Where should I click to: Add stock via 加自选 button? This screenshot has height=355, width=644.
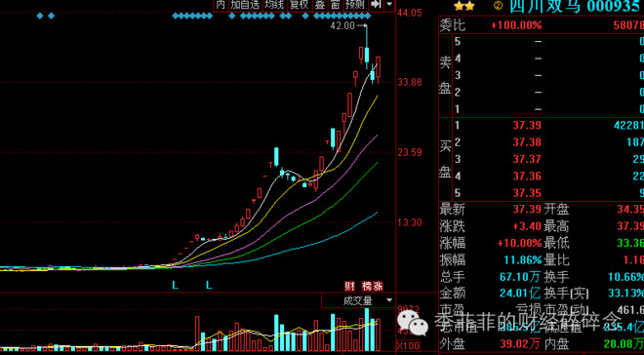(x=245, y=5)
